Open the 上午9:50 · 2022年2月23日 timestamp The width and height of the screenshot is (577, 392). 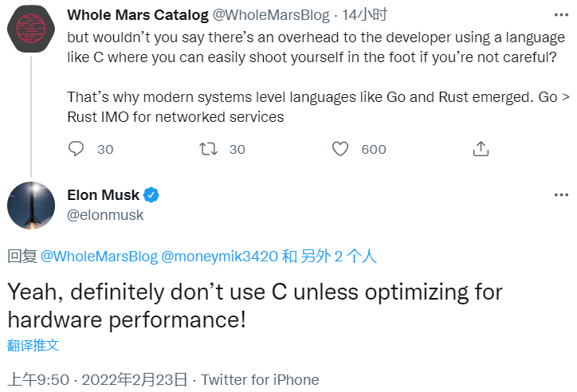(x=99, y=380)
